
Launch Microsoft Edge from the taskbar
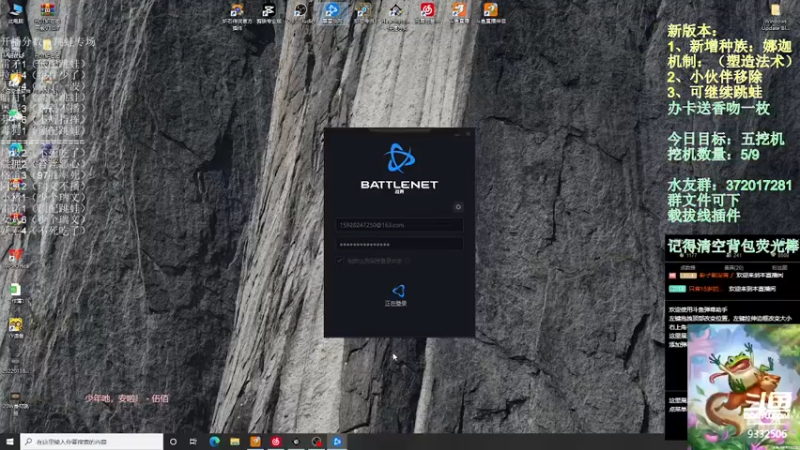214,441
